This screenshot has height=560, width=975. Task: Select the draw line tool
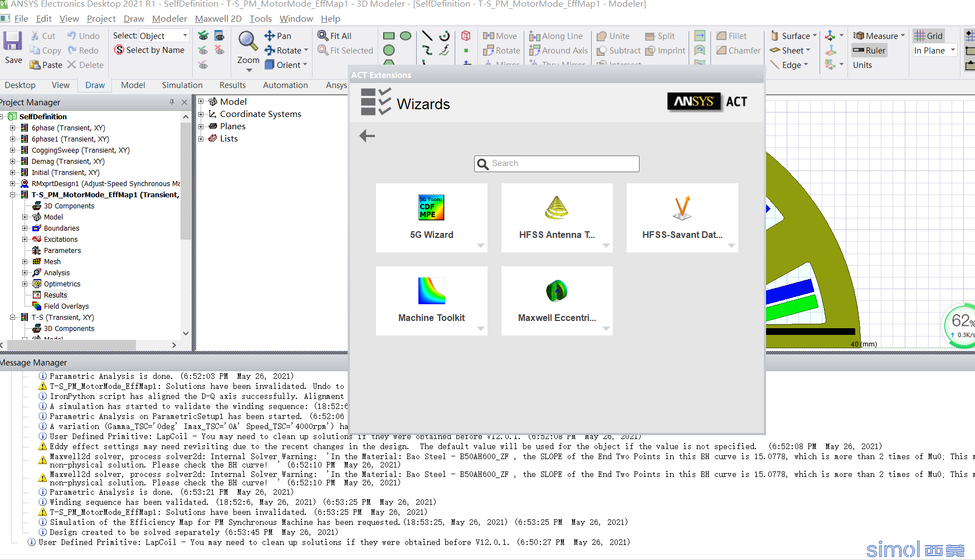pos(427,36)
